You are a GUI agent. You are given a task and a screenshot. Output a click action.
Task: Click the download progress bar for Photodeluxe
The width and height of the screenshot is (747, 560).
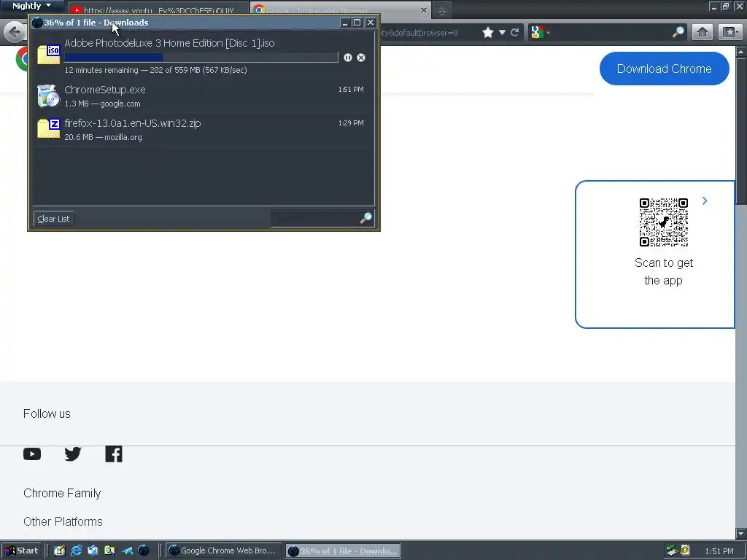201,58
